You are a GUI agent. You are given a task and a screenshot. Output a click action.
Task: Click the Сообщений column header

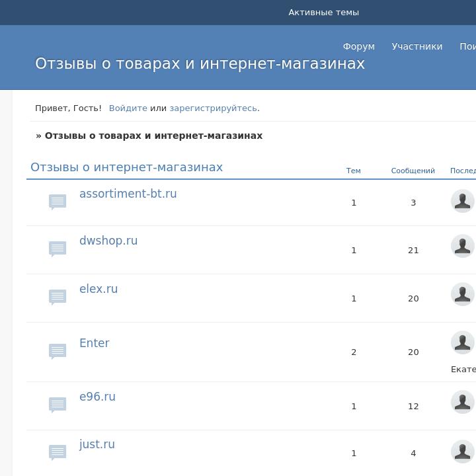pos(413,171)
